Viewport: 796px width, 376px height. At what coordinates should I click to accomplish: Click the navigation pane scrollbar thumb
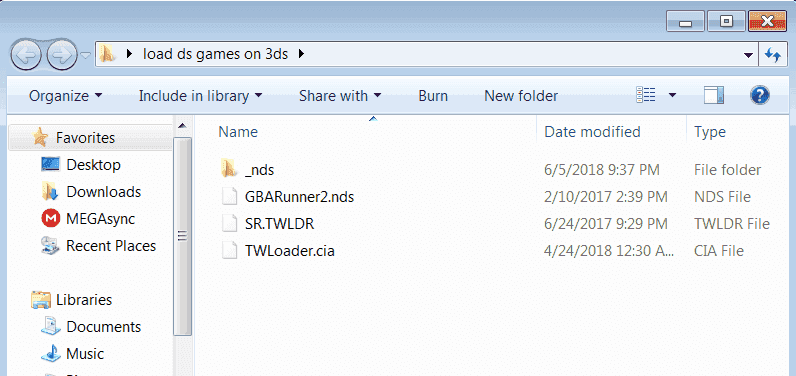click(183, 236)
